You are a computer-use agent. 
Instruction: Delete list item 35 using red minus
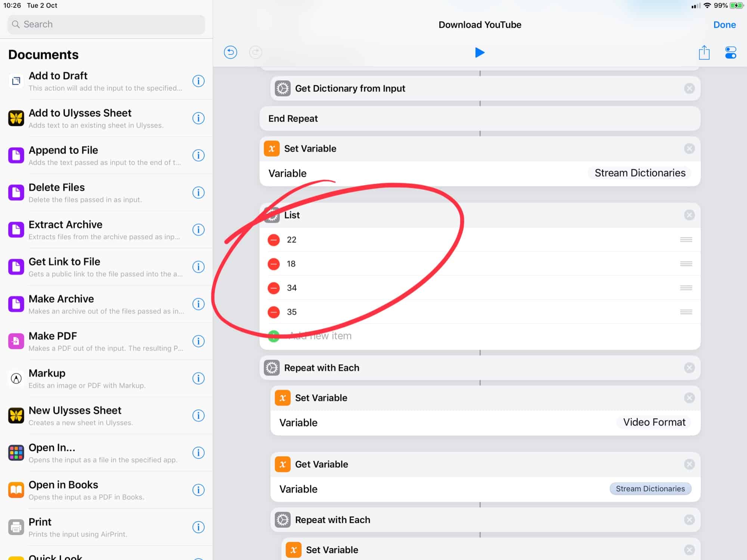tap(274, 312)
